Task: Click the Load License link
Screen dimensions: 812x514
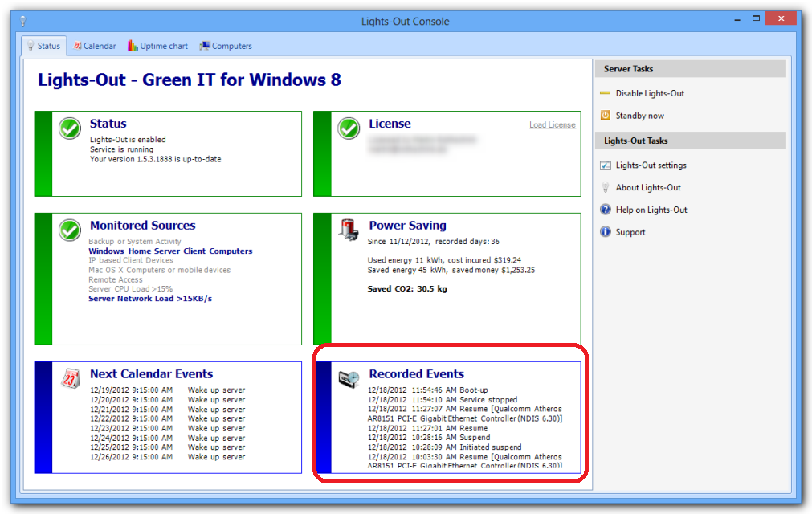Action: click(x=552, y=124)
